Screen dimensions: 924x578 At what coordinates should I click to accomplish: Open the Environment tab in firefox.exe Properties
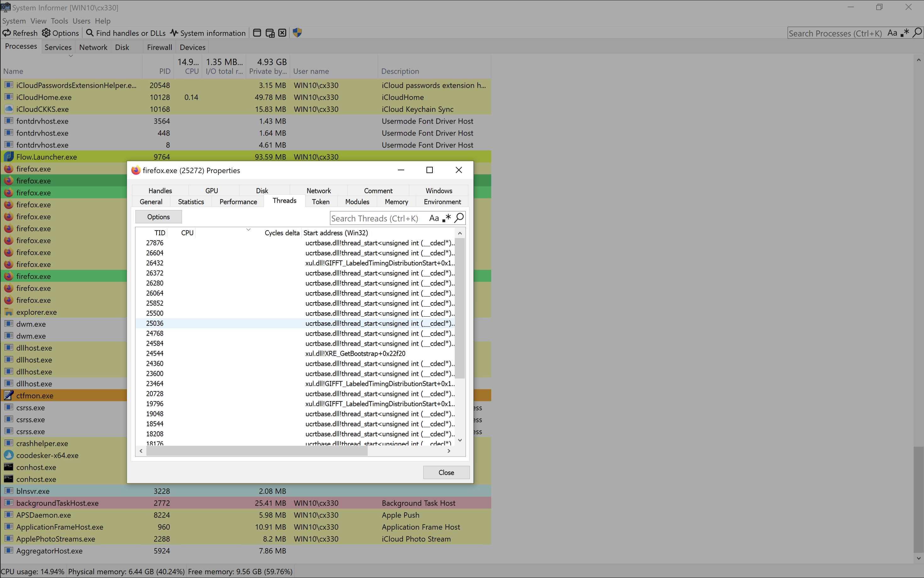(x=442, y=202)
